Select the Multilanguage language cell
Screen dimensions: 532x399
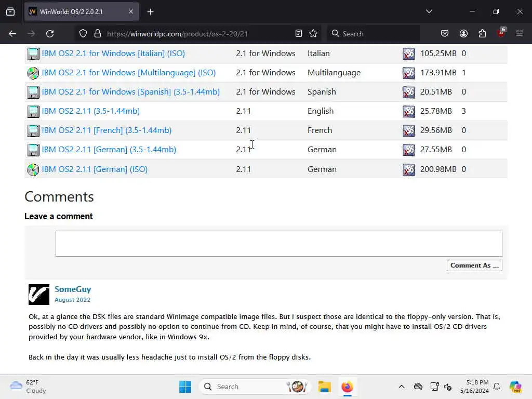(334, 73)
